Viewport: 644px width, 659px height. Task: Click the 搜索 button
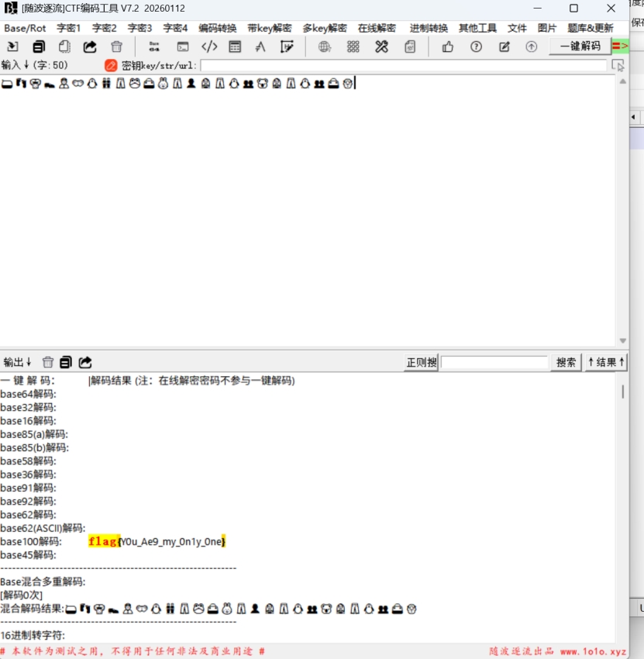tap(566, 362)
